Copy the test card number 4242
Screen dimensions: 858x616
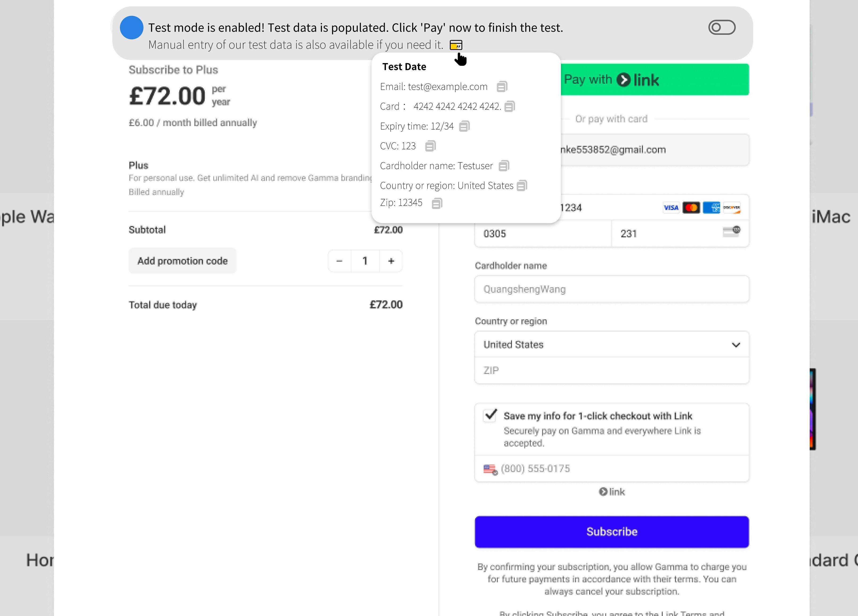(510, 107)
